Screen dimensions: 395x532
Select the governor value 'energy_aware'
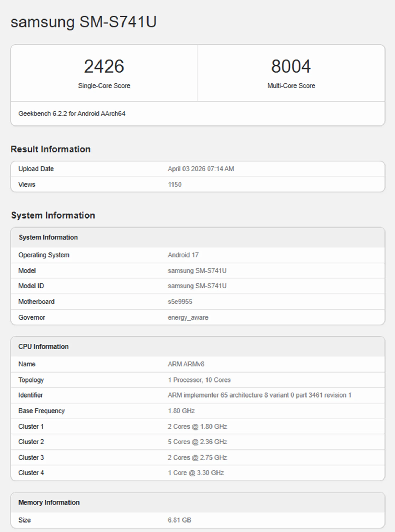(188, 318)
